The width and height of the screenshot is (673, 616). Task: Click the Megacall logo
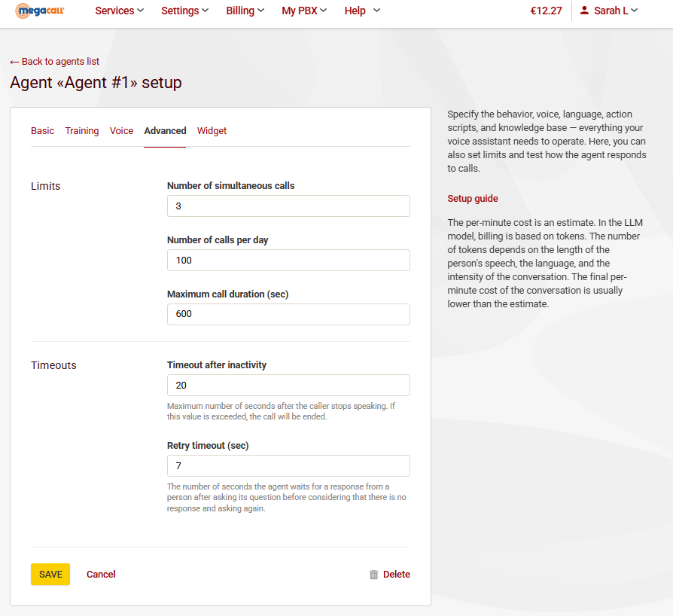40,11
